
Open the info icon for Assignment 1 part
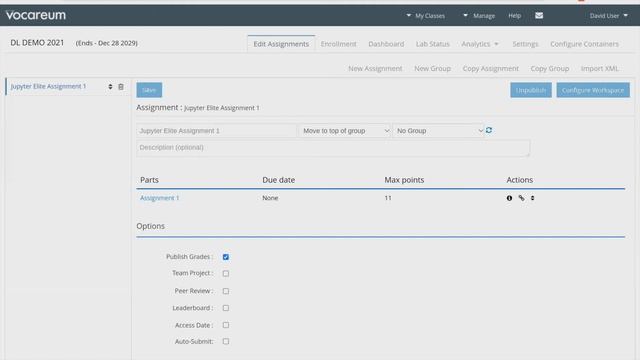point(509,198)
